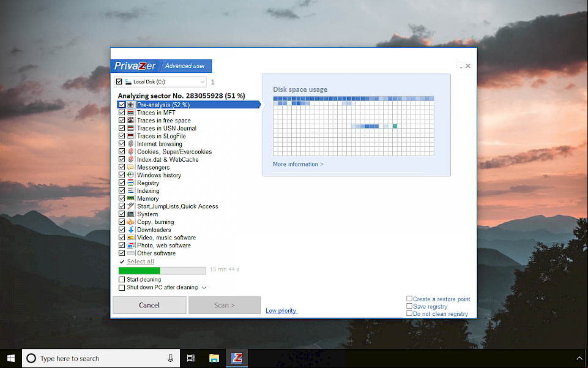Click the Traces in USN Journal icon

130,129
